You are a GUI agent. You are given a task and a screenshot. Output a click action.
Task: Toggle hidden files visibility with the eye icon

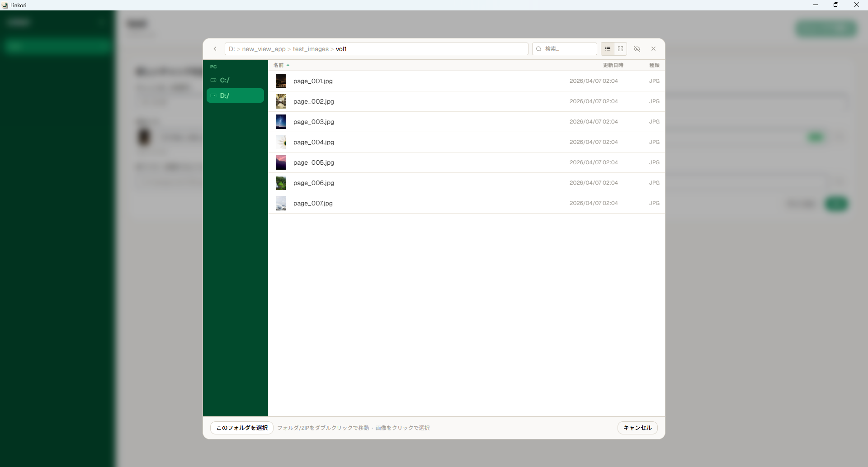click(x=637, y=48)
